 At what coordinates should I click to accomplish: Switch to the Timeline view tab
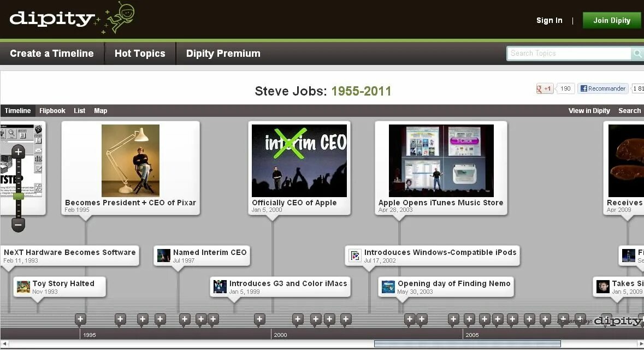[17, 110]
